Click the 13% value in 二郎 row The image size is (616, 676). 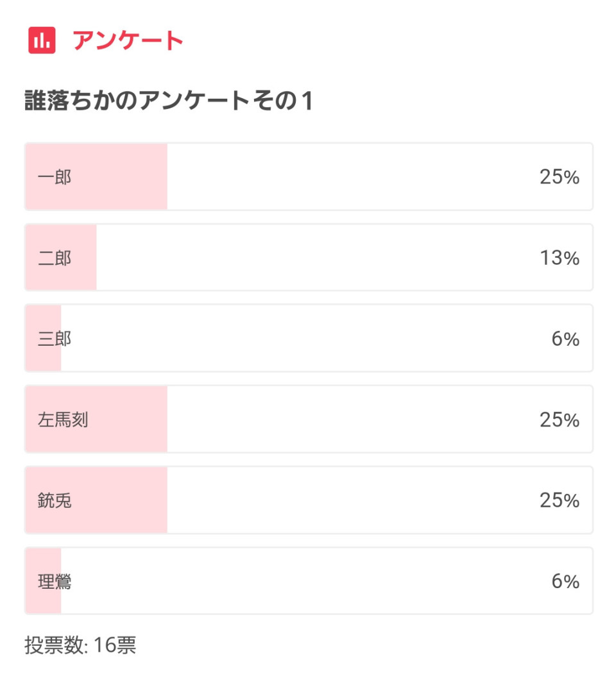pyautogui.click(x=560, y=258)
